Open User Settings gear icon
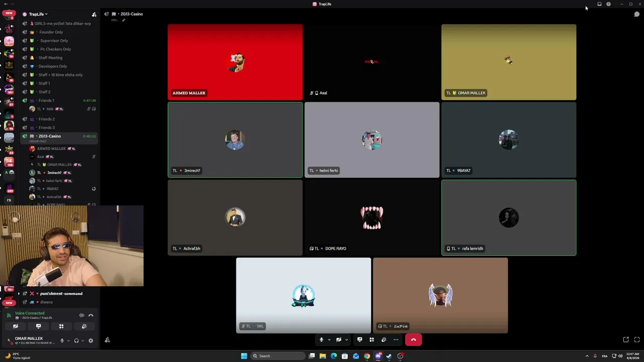This screenshot has width=644, height=362. (x=91, y=341)
